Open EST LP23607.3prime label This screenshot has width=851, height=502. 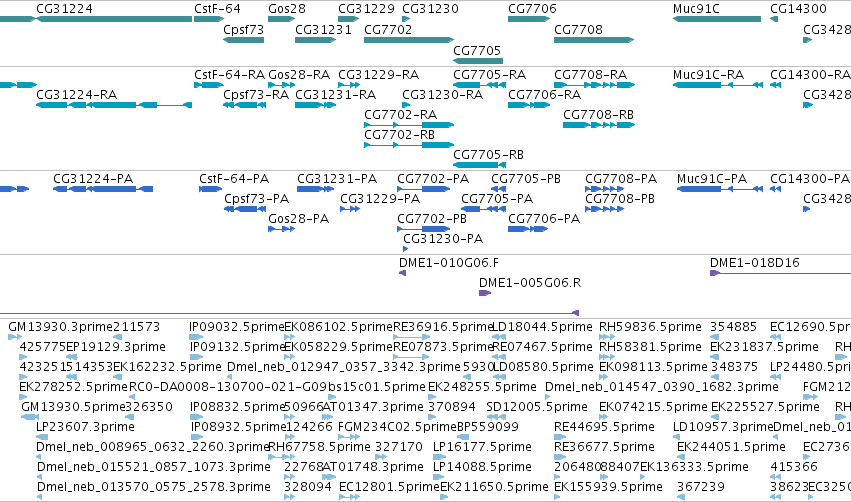point(85,427)
